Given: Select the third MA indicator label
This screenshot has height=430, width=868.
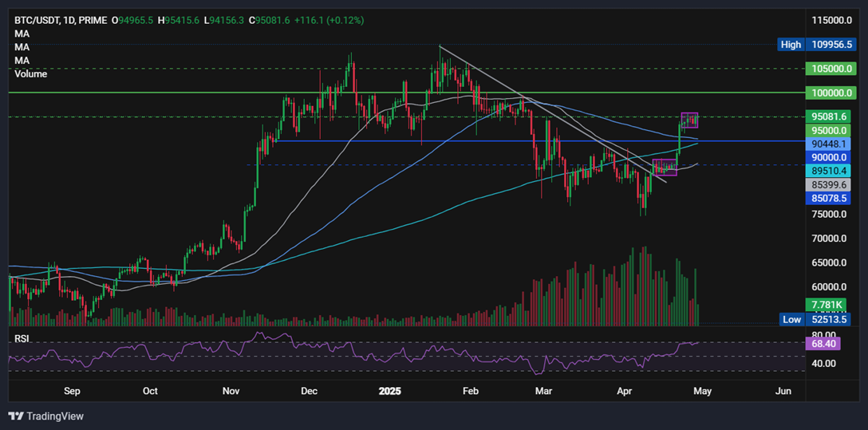Looking at the screenshot, I should tap(22, 61).
